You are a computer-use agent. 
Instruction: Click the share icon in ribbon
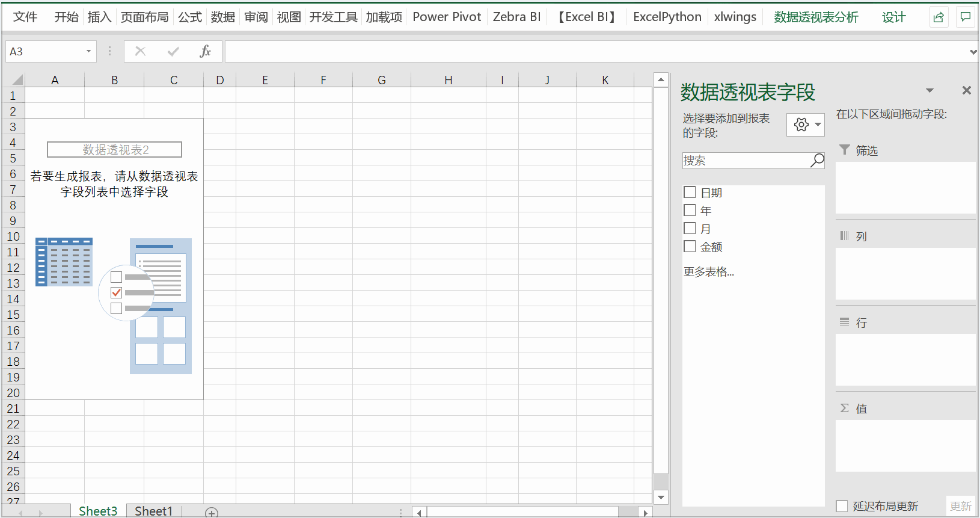[x=939, y=17]
